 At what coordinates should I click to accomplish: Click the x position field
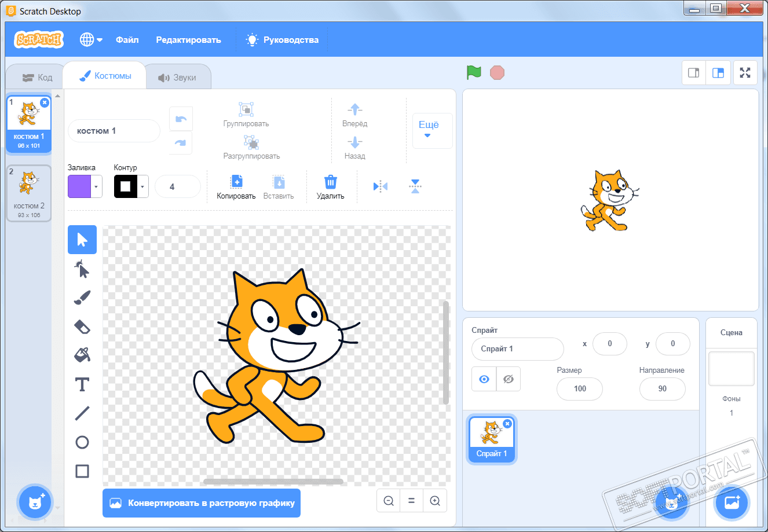point(610,344)
